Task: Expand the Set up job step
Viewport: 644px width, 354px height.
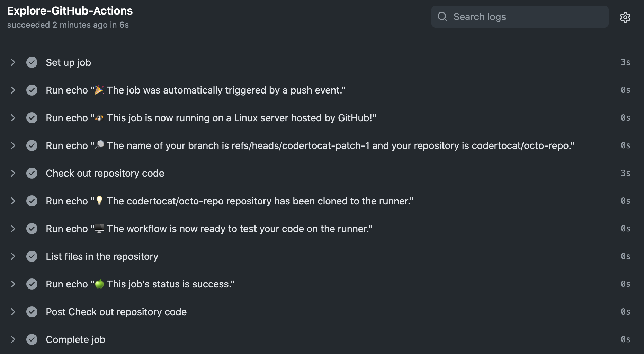Action: pos(13,62)
